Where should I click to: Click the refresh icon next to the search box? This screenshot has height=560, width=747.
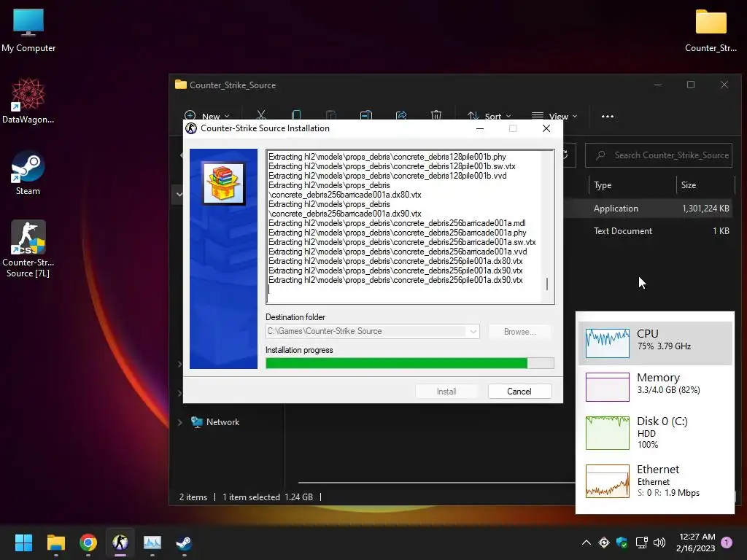[565, 155]
